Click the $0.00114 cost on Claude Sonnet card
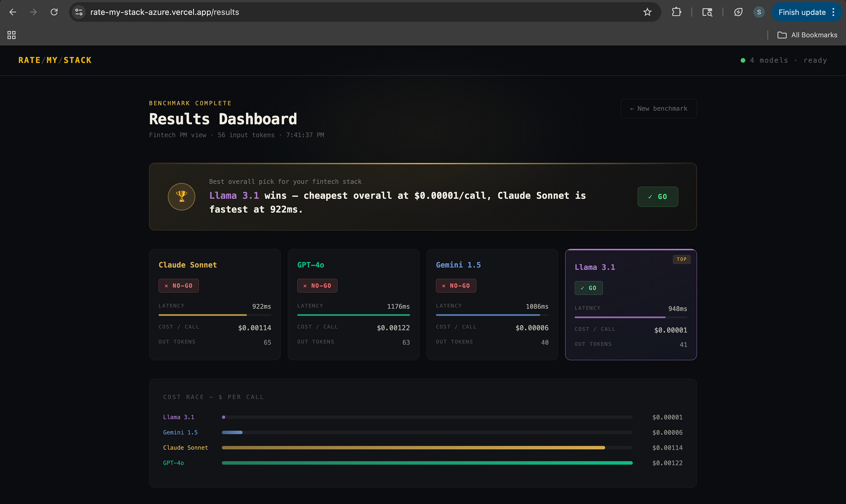Viewport: 846px width, 504px height. [x=254, y=328]
